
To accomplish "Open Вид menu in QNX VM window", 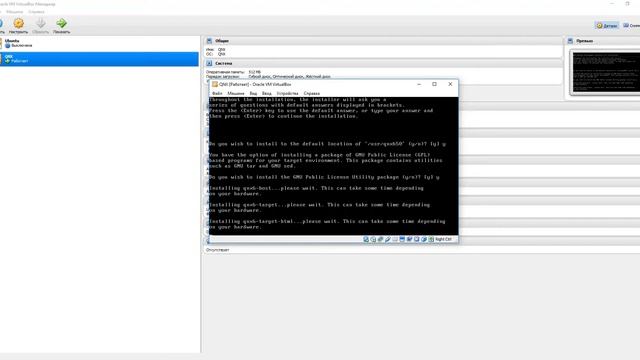I will coord(253,93).
